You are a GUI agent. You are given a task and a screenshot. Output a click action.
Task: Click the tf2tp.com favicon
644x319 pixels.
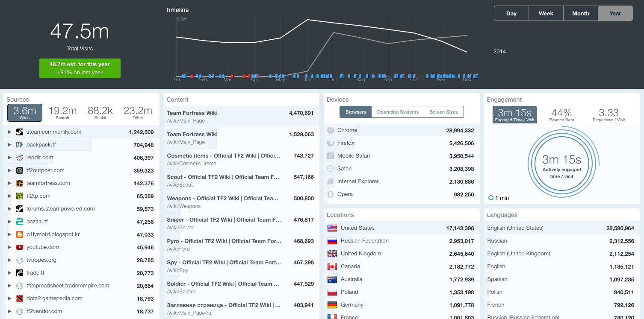point(20,196)
